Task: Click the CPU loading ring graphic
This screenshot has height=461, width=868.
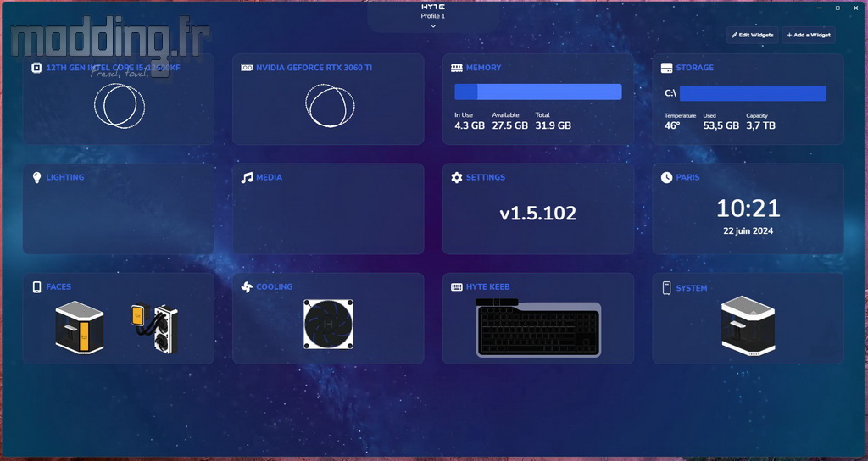Action: pyautogui.click(x=119, y=106)
